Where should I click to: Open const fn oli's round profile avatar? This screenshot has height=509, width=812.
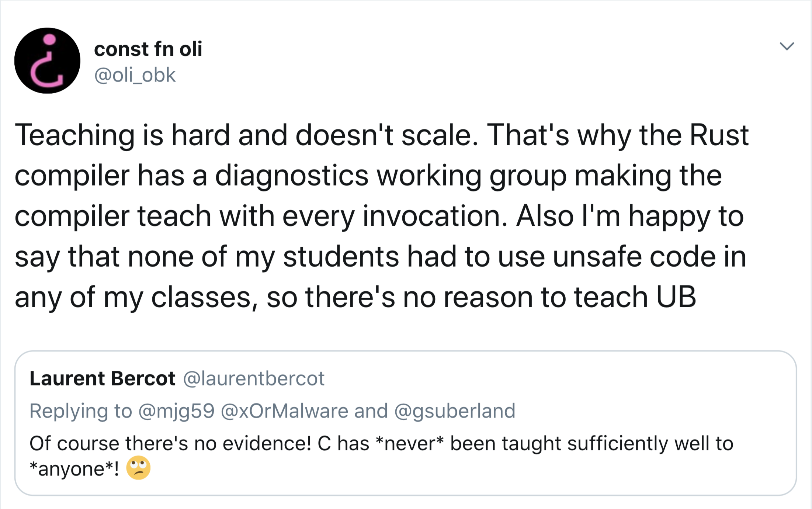point(47,60)
